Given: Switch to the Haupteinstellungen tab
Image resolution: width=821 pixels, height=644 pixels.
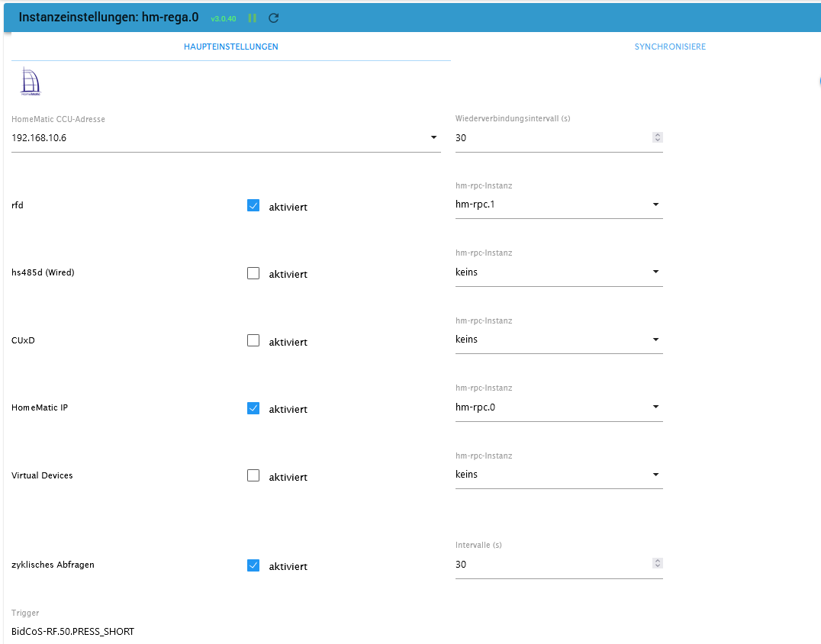Looking at the screenshot, I should click(230, 47).
